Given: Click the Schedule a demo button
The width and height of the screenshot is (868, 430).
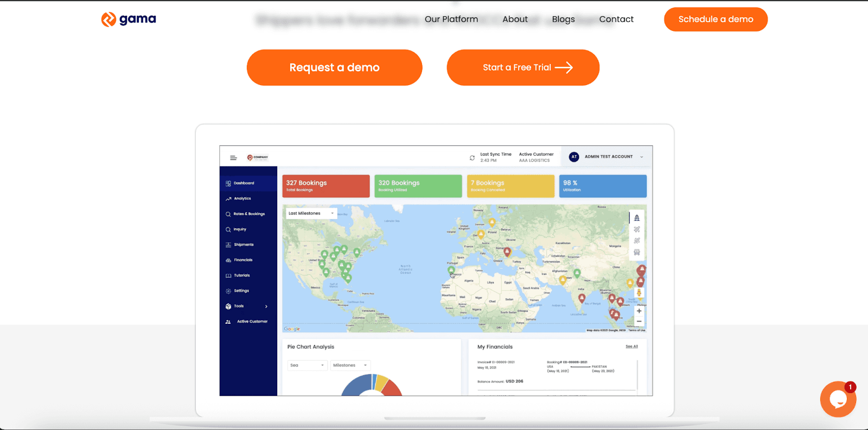Looking at the screenshot, I should click(716, 20).
